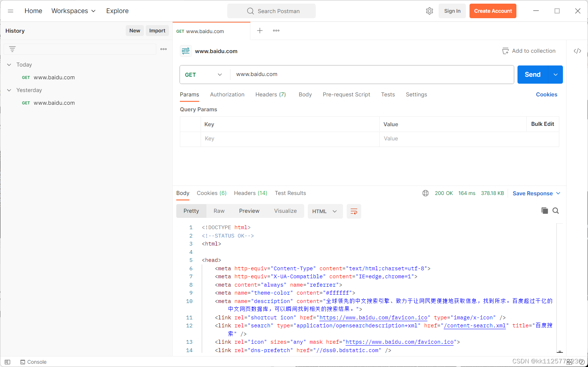Collapse the Yesterday history group
The height and width of the screenshot is (367, 588).
[9, 90]
